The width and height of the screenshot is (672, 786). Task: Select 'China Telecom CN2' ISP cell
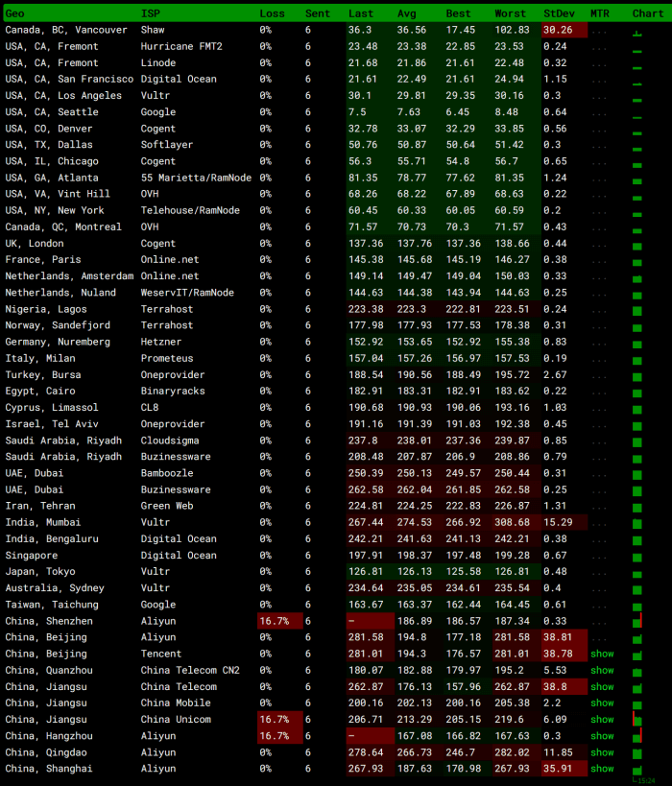tap(190, 670)
